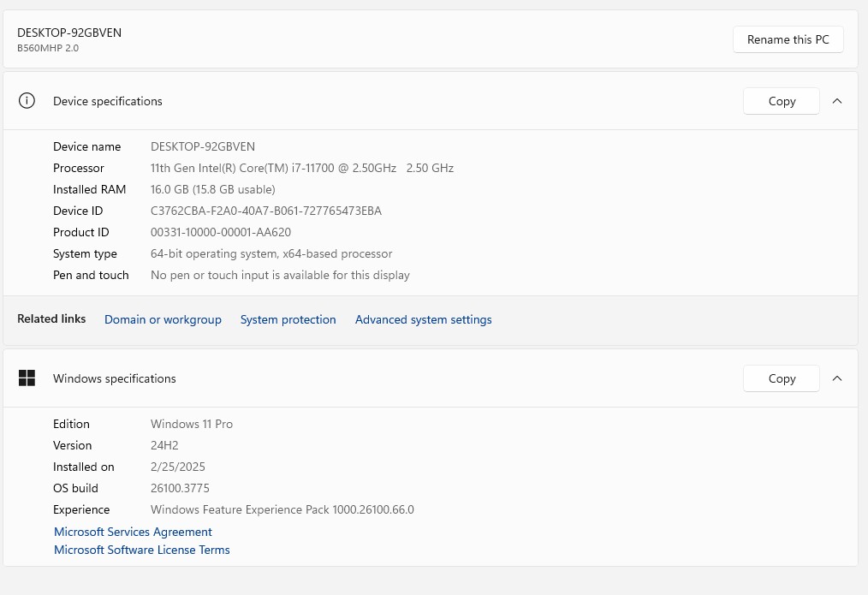Click the Device specifications header title
Screen dimensions: 868x595
pyautogui.click(x=108, y=101)
